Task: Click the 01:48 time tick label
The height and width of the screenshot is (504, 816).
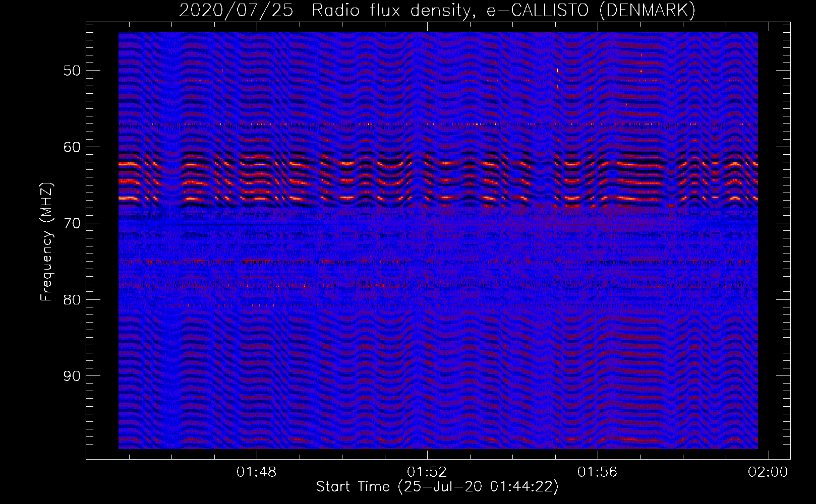Action: point(257,472)
